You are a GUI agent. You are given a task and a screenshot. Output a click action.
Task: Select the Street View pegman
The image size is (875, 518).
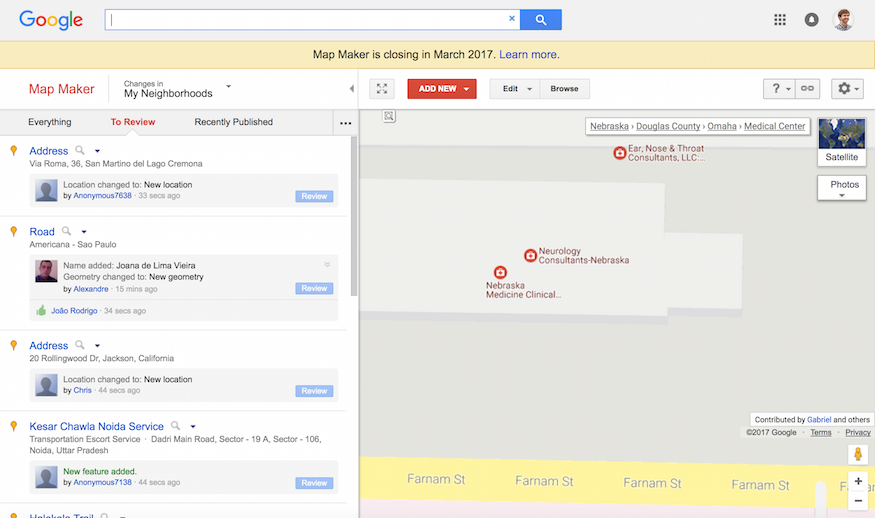pos(858,454)
